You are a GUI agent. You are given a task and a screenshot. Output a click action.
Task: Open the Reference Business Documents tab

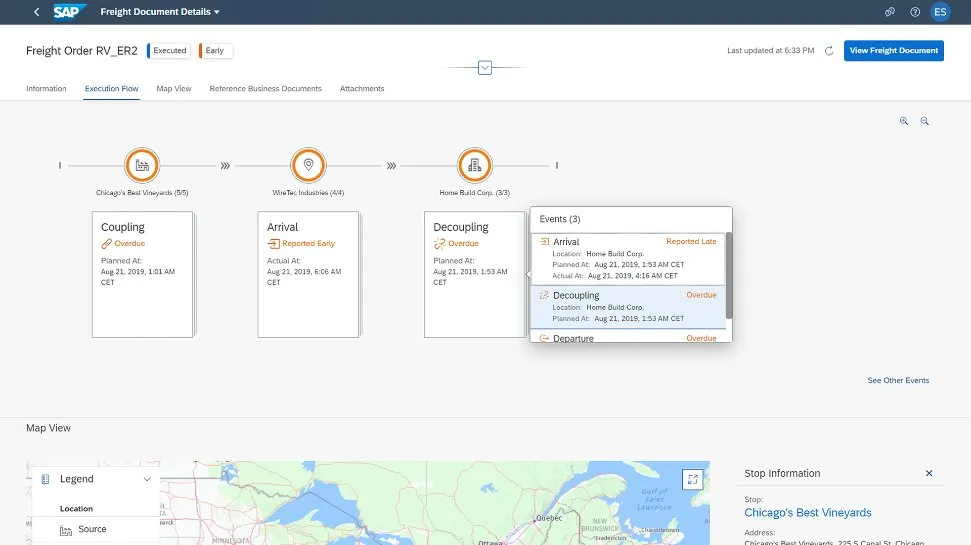[x=266, y=89]
